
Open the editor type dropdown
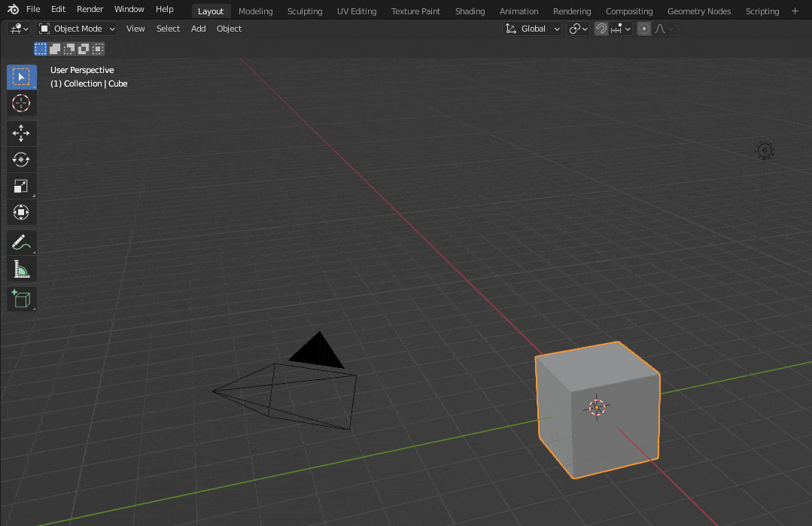pyautogui.click(x=19, y=29)
